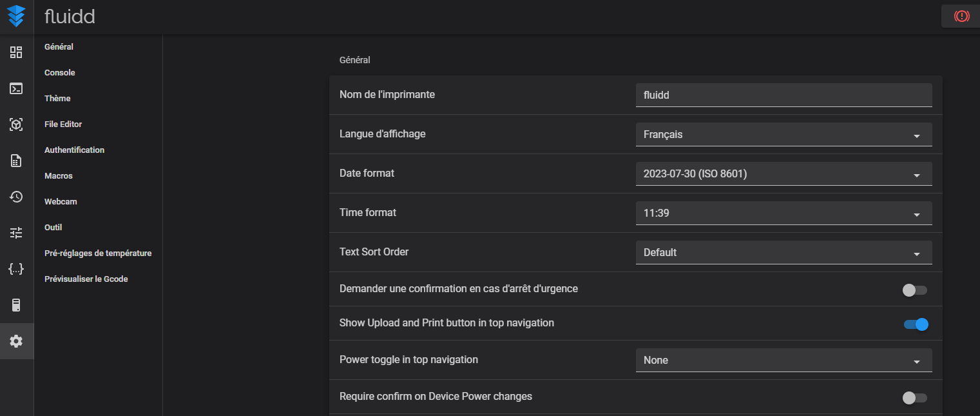
Task: Open the Dashboard icon in sidebar
Action: pos(16,52)
